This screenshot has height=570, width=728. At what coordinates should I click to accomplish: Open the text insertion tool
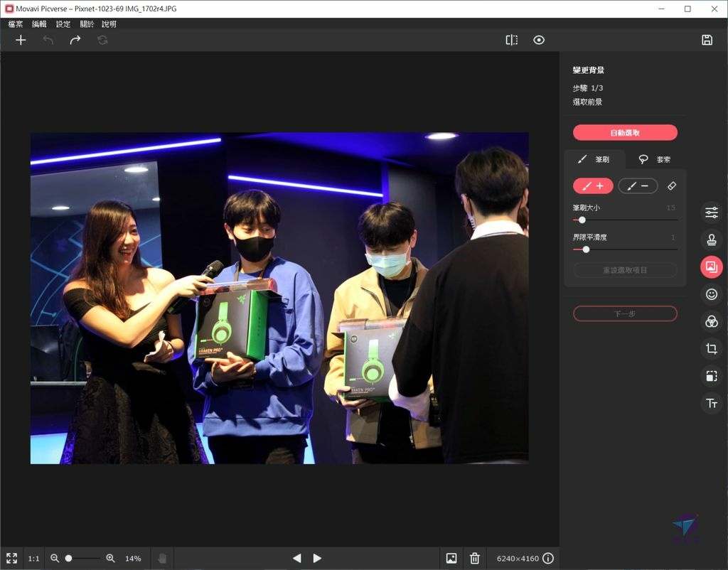pyautogui.click(x=711, y=403)
